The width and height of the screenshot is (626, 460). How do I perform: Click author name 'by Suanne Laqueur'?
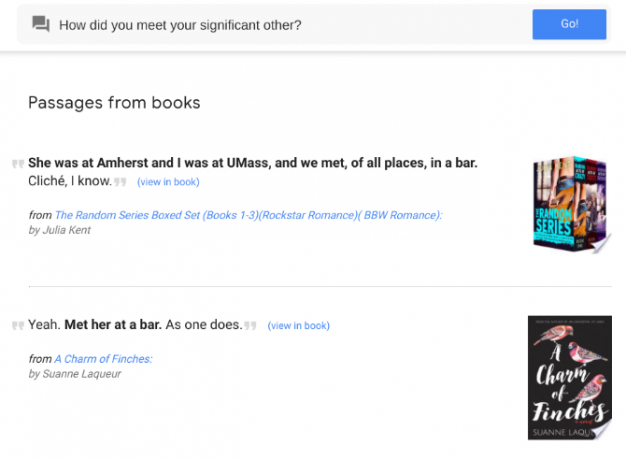click(x=75, y=374)
